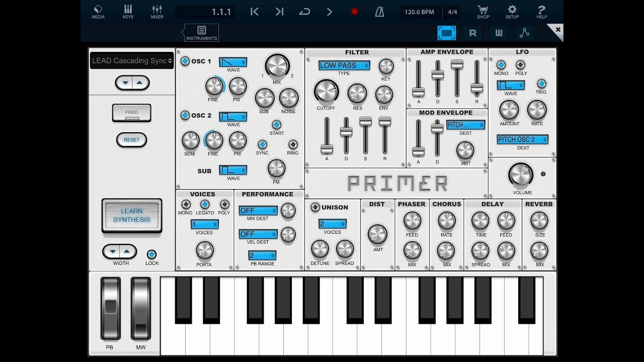Viewport: 644px width, 362px height.
Task: Skip to song end
Action: point(279,12)
